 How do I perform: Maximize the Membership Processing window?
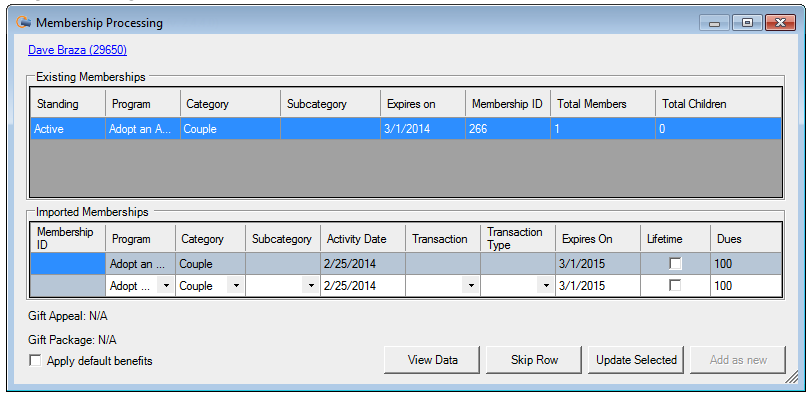747,23
